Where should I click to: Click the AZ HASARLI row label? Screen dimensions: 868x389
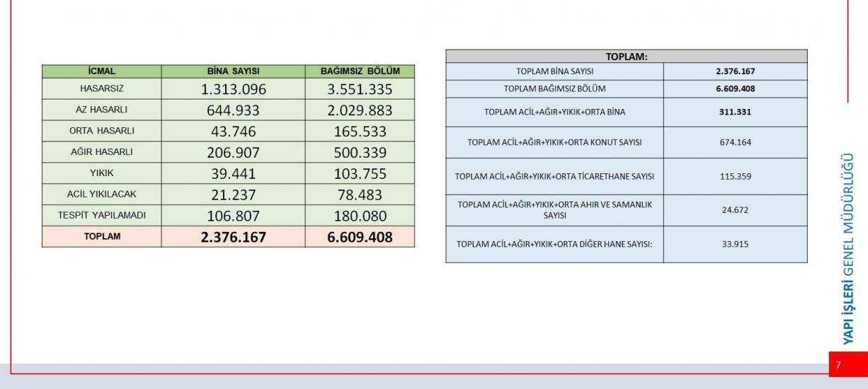[102, 110]
